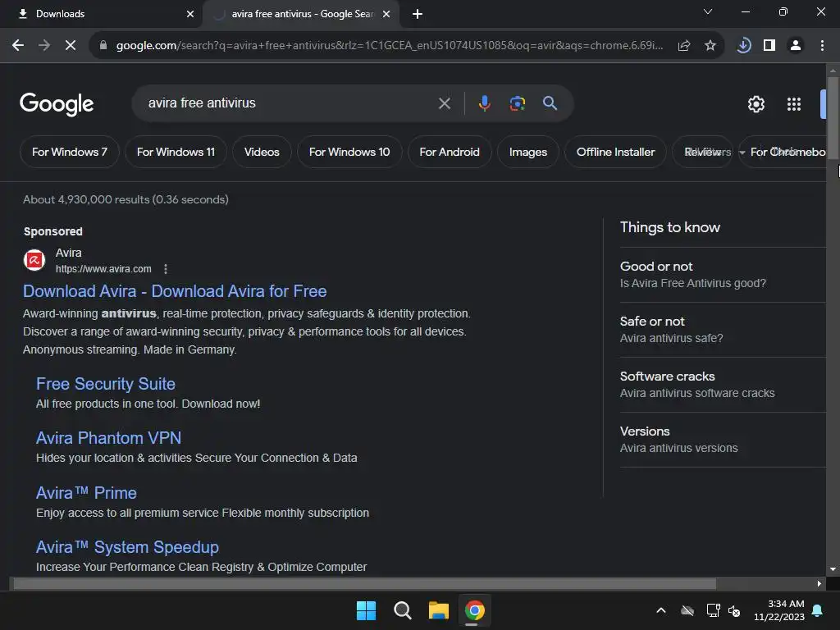Go to Google homepage logo
This screenshot has width=840, height=630.
57,104
